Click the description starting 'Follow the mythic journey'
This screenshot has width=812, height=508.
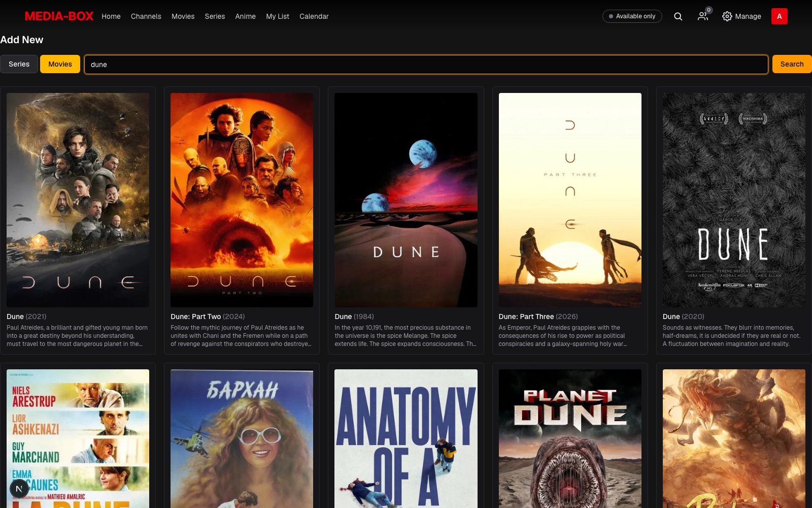[242, 336]
